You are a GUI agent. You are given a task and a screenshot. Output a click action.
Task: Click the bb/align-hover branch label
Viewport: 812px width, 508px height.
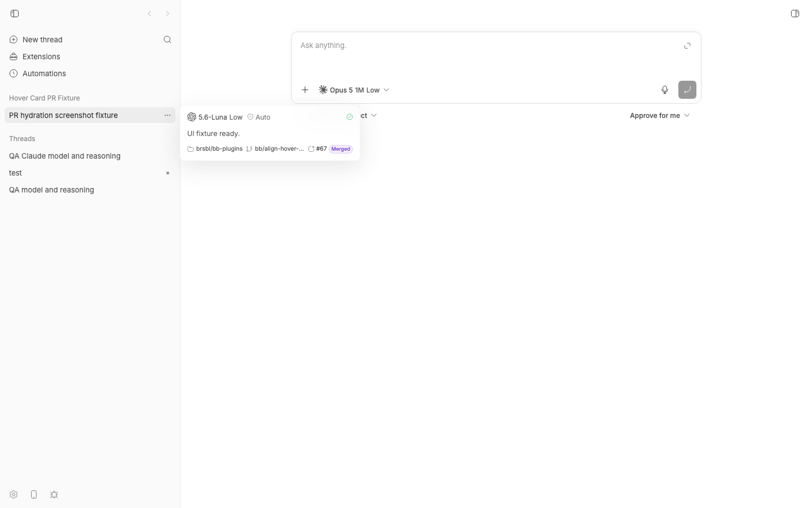pos(275,149)
